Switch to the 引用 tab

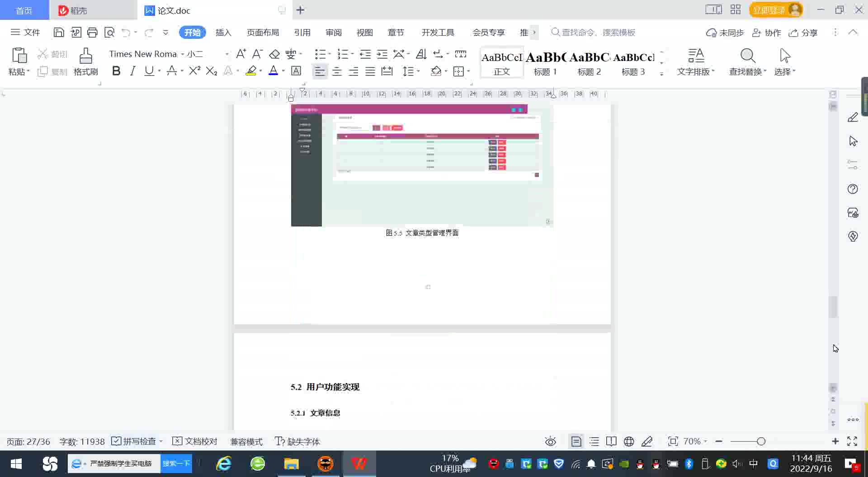point(302,33)
